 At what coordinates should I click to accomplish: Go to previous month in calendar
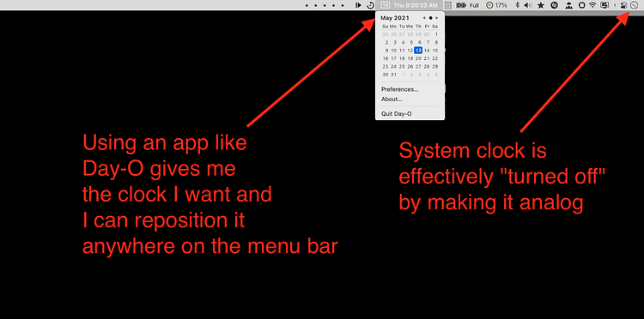click(424, 18)
